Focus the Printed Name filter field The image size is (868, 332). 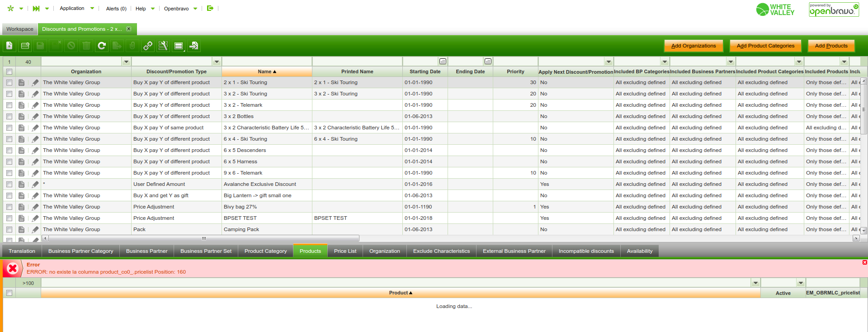pyautogui.click(x=357, y=62)
